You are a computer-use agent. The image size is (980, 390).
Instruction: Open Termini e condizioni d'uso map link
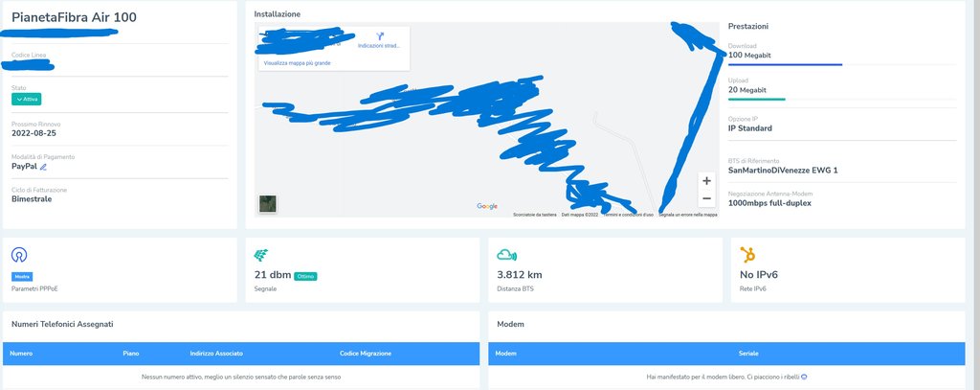tap(628, 215)
